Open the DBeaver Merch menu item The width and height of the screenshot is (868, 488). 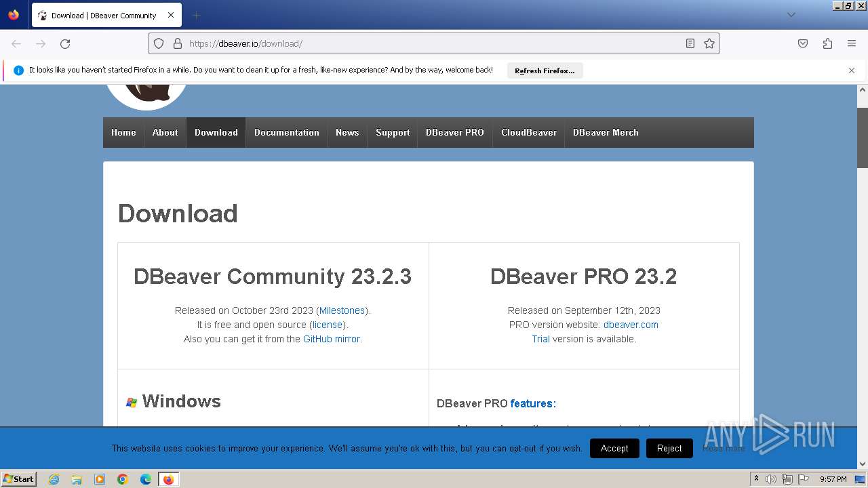606,132
